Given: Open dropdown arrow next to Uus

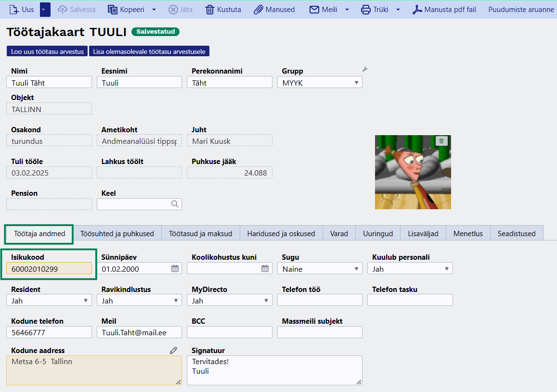Looking at the screenshot, I should point(45,10).
